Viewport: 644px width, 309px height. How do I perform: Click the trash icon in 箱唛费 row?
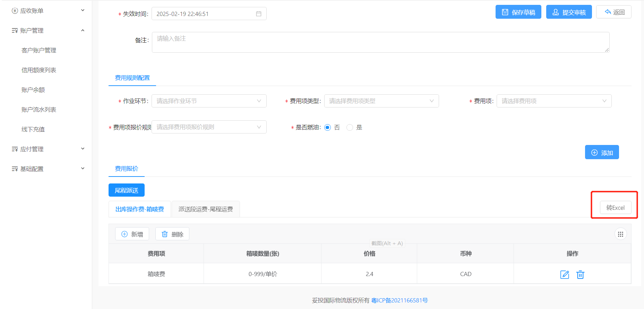click(580, 275)
